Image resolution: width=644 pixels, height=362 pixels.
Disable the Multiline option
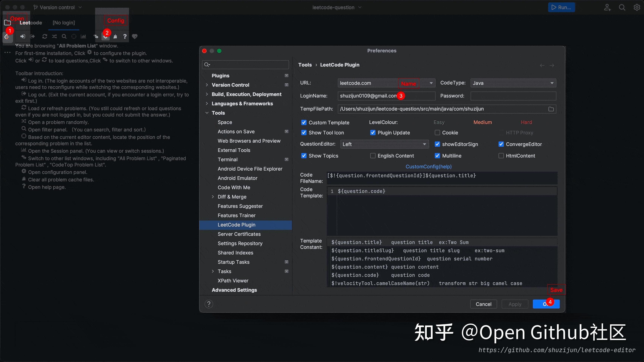(x=437, y=155)
